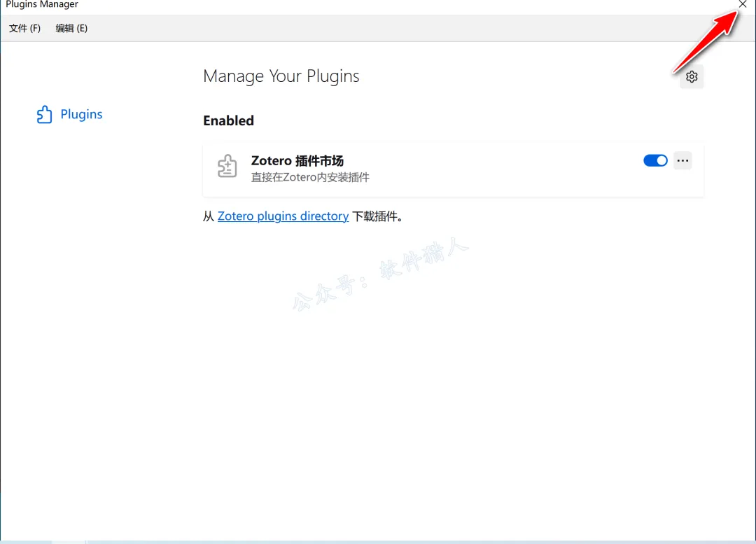Close the Plugins Manager window

[743, 4]
